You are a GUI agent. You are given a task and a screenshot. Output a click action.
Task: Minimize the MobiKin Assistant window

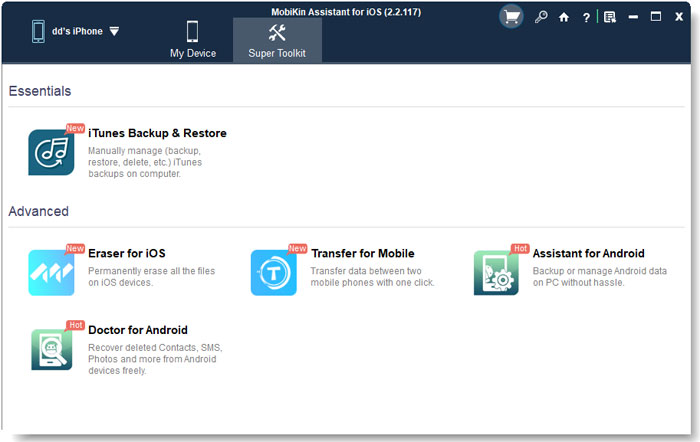pos(633,17)
